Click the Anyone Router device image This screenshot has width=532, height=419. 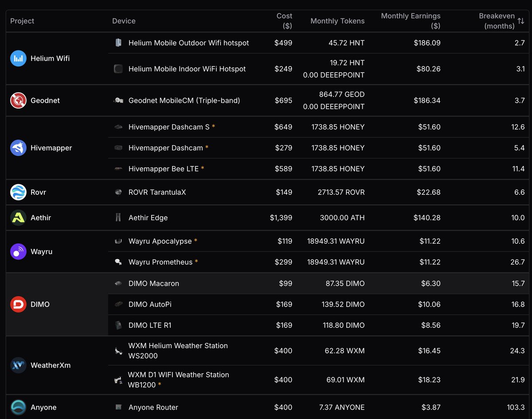coord(118,407)
